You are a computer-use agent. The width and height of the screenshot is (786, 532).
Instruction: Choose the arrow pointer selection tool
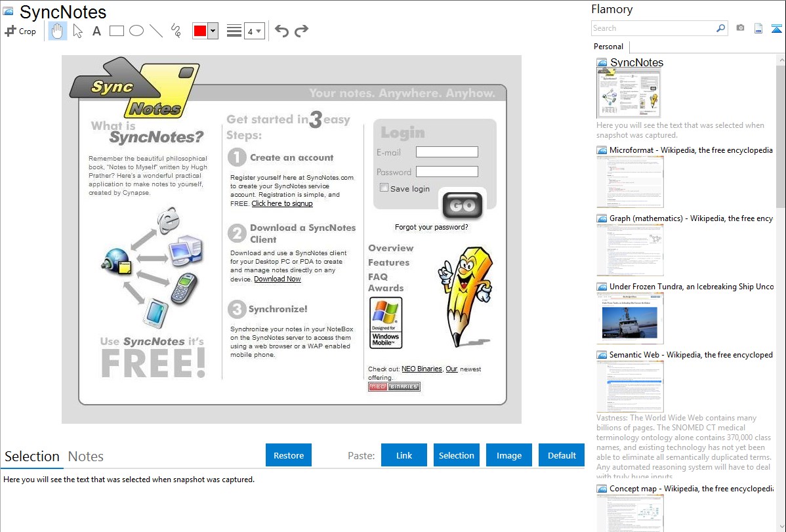click(77, 31)
